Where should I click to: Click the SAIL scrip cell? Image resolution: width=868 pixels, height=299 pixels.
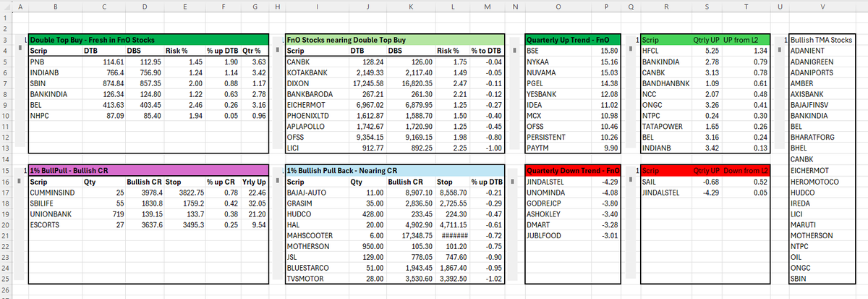click(665, 182)
